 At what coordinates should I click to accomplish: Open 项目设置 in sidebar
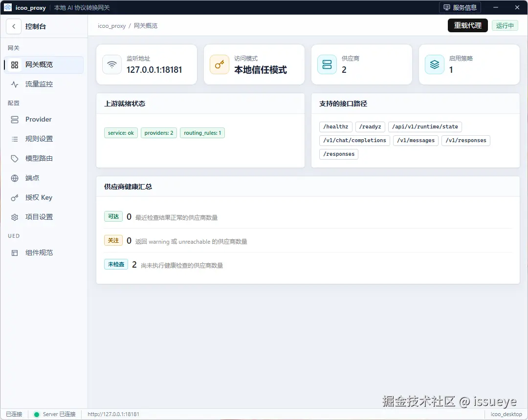[x=44, y=217]
